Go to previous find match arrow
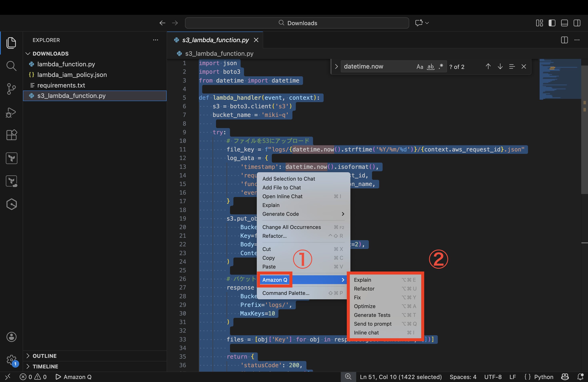Screen dimensions: 588x382 click(488, 66)
